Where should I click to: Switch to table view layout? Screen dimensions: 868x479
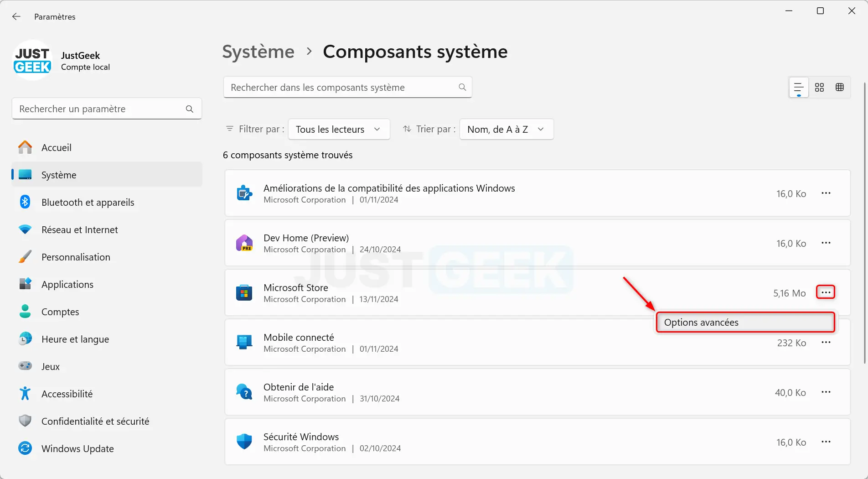840,87
